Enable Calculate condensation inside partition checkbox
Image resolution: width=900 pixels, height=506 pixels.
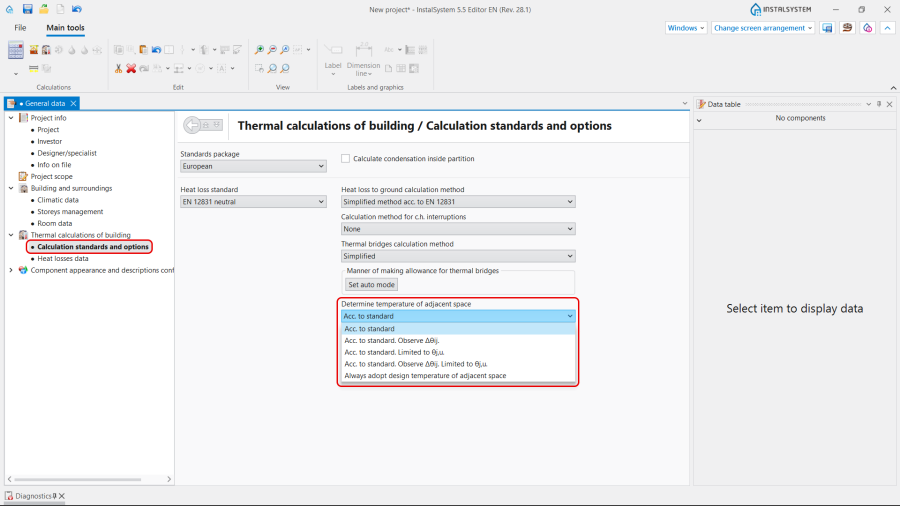point(346,158)
